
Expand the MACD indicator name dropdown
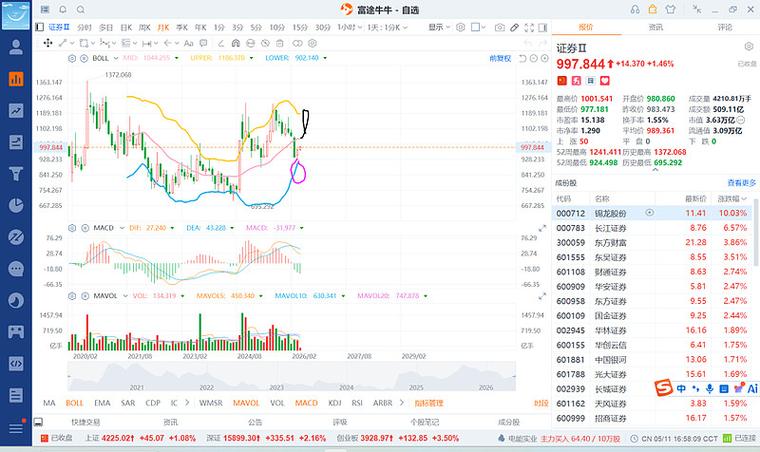tap(122, 228)
